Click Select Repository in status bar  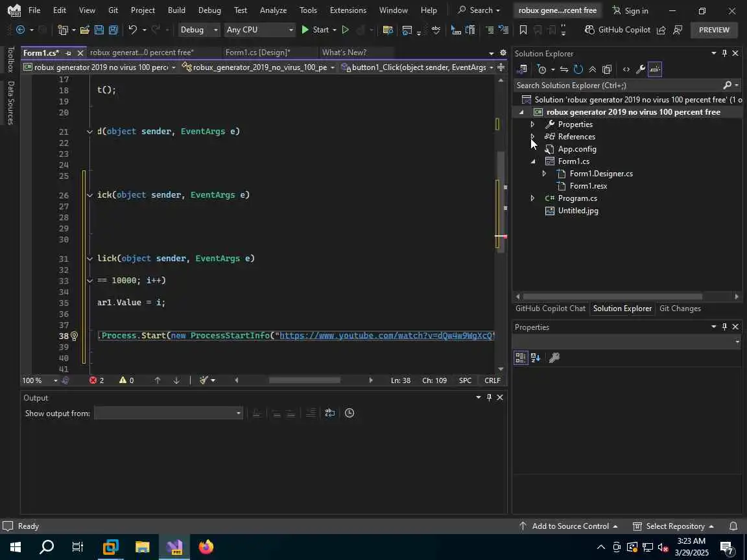673,526
